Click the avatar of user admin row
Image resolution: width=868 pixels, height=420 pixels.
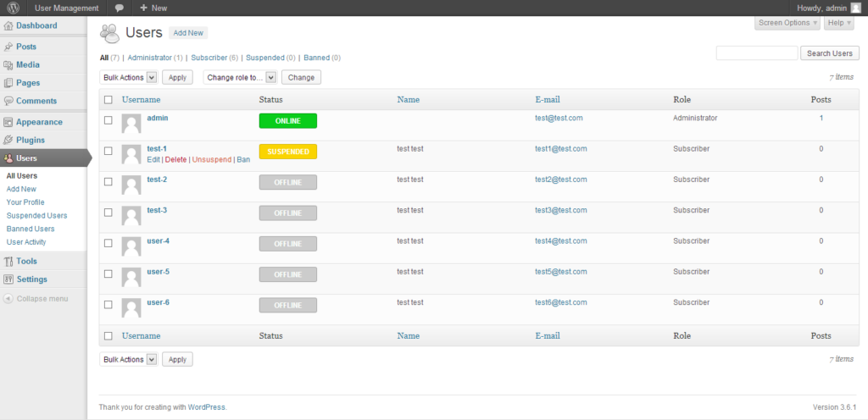point(131,124)
